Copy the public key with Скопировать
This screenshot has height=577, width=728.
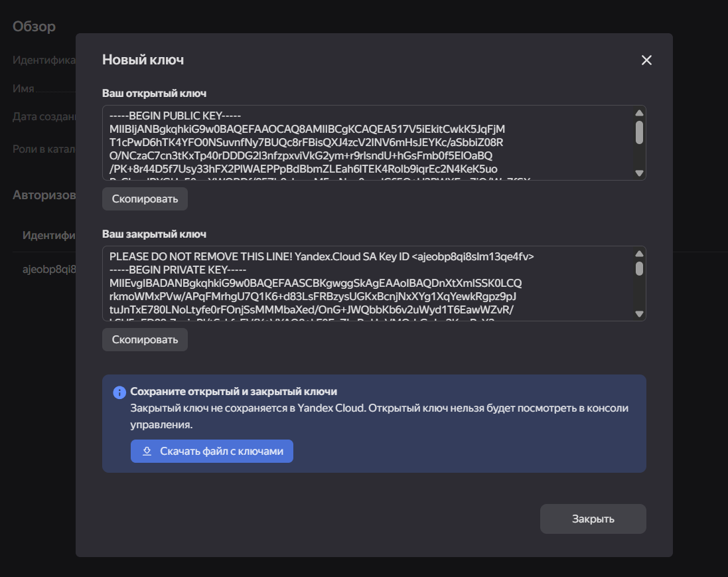(145, 199)
